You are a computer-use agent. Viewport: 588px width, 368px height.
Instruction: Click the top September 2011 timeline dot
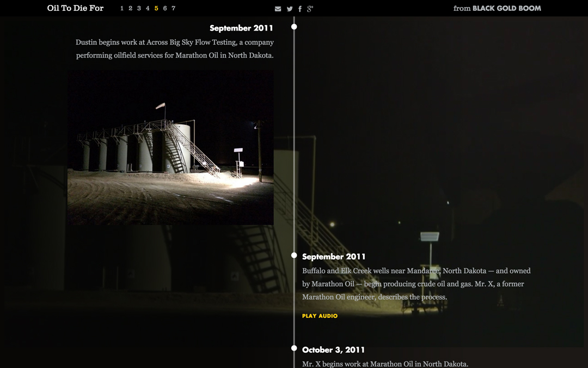click(x=294, y=27)
